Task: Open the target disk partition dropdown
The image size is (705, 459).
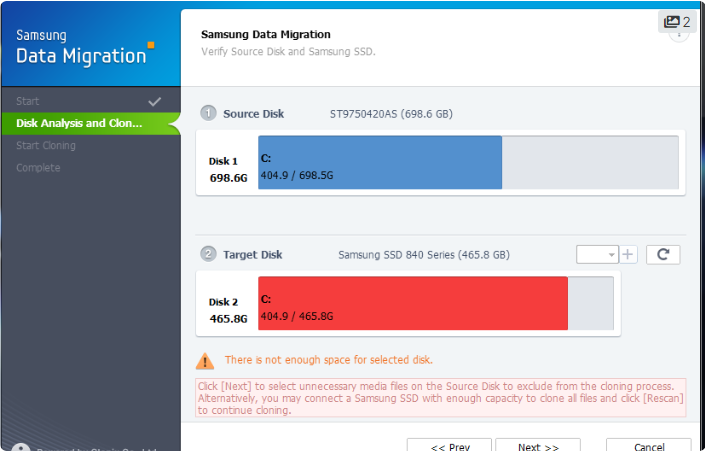Action: (597, 254)
